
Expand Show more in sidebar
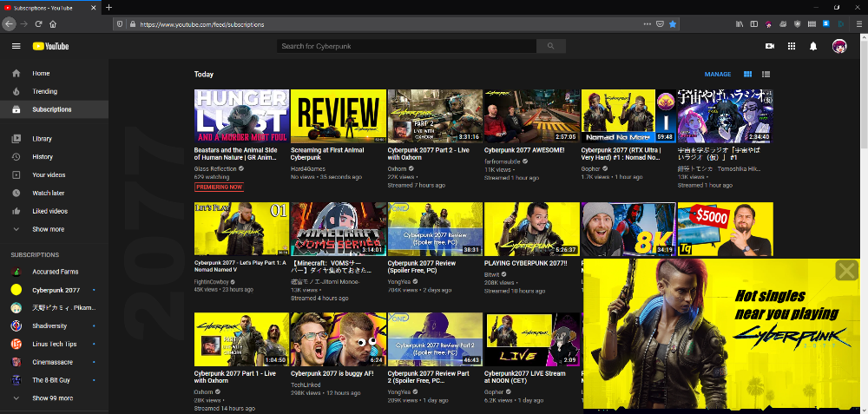click(54, 229)
